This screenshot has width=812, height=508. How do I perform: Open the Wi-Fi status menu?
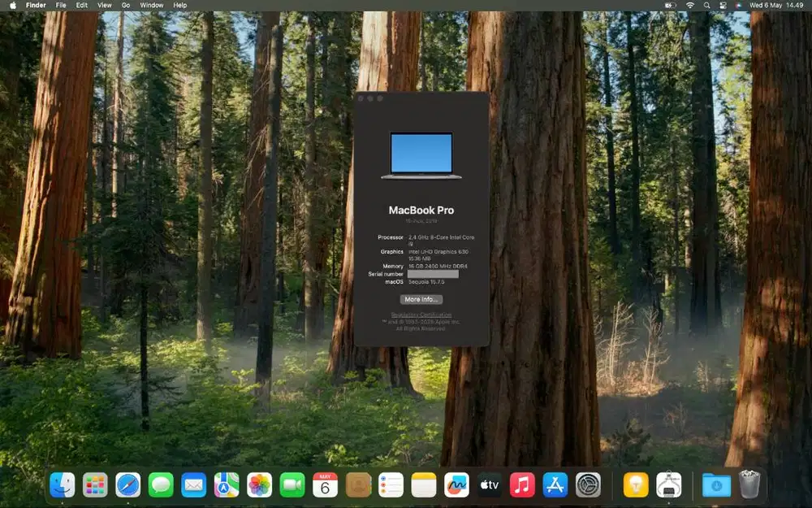point(690,5)
